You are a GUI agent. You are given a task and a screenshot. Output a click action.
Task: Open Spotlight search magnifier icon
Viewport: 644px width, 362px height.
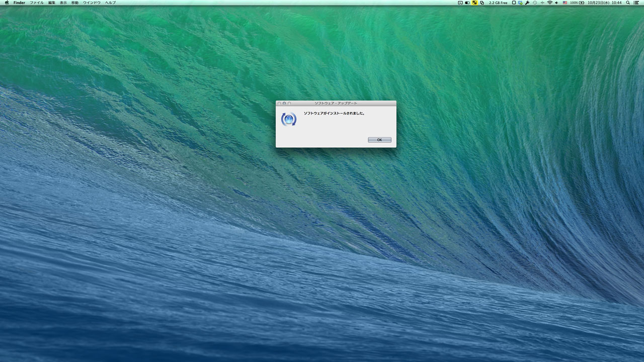tap(628, 3)
